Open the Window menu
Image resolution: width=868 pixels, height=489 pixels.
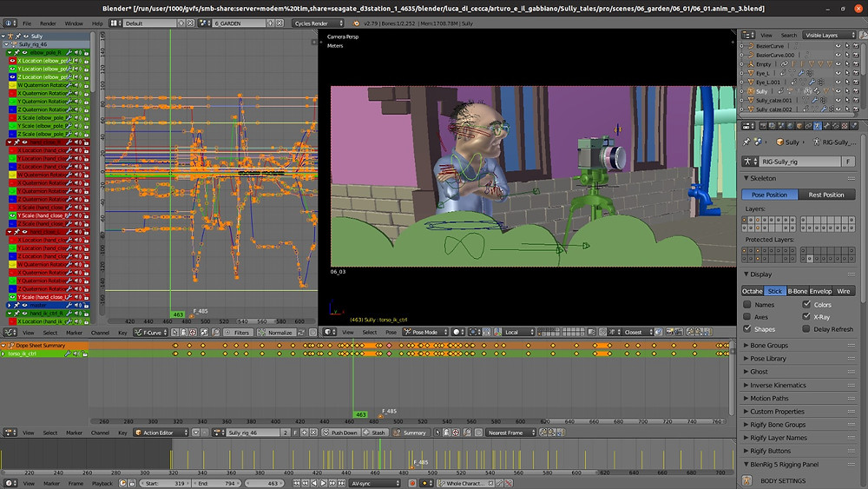[x=74, y=23]
